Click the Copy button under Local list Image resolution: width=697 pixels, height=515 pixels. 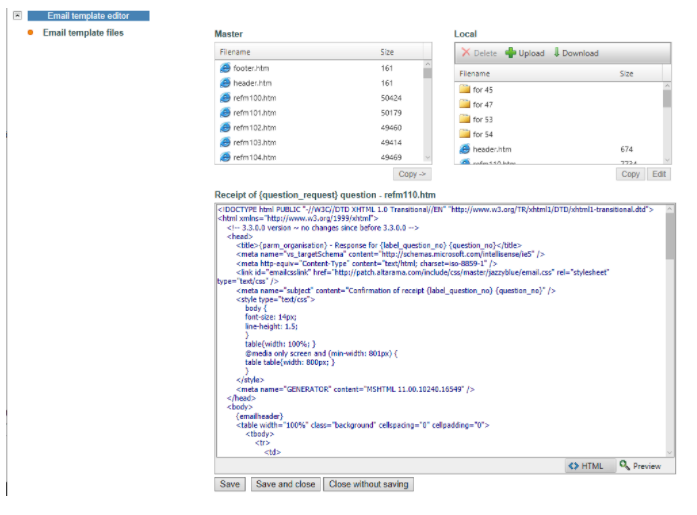(630, 174)
